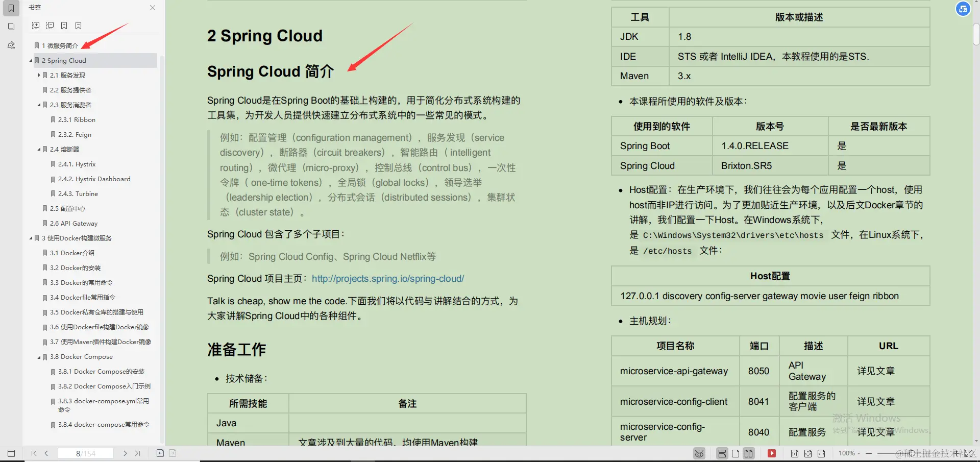Toggle the reading layout icon at bottom left
Screen dimensions: 980x462
tap(11, 452)
